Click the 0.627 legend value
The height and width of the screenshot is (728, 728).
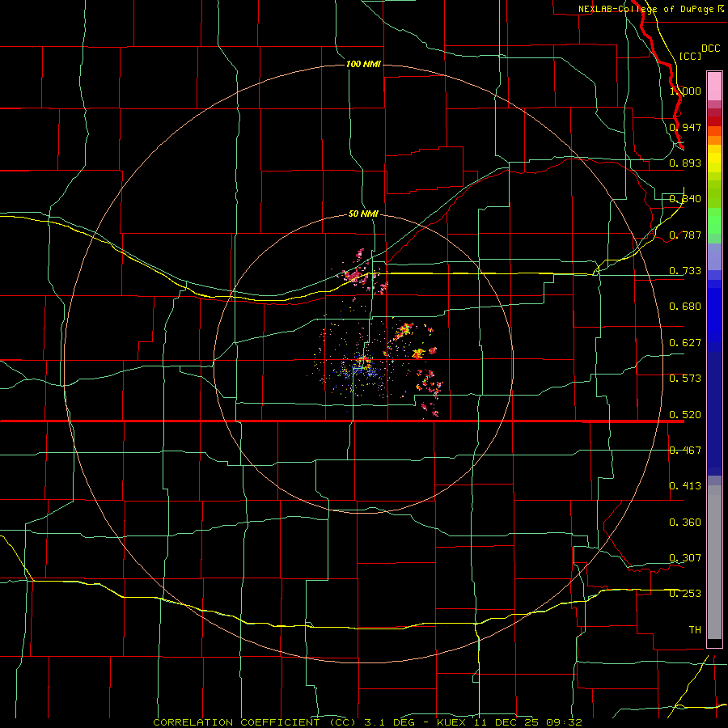point(685,343)
